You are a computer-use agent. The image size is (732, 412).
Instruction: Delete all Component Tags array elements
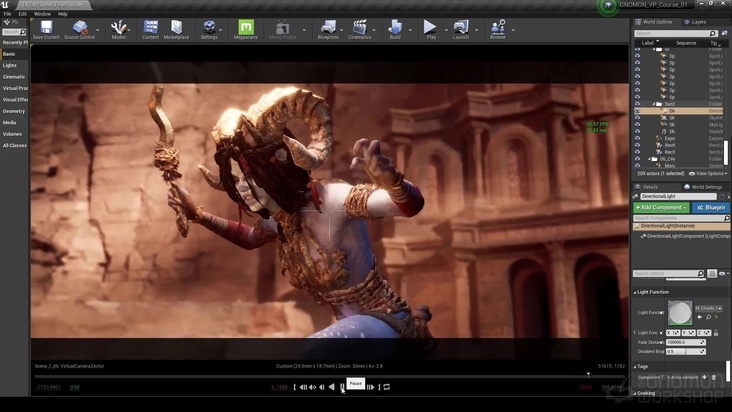(x=713, y=377)
